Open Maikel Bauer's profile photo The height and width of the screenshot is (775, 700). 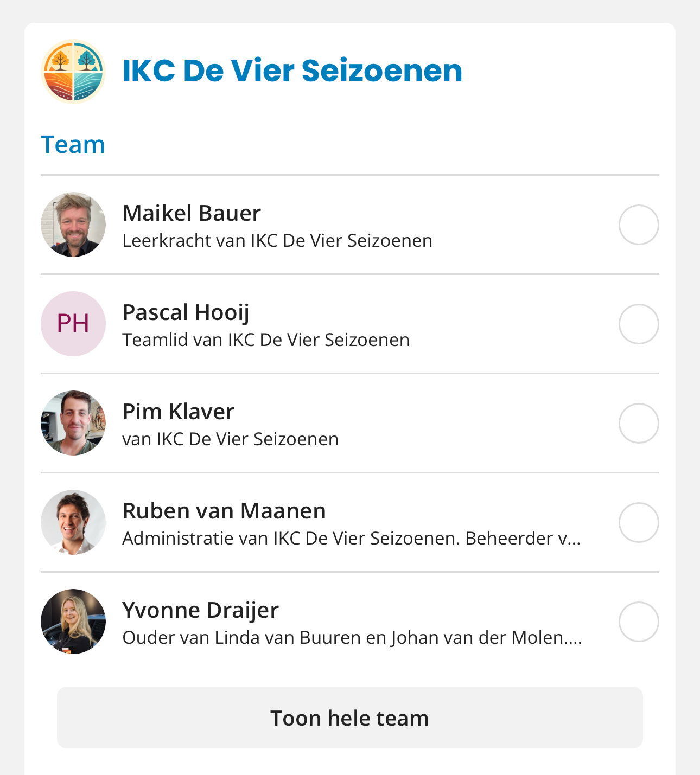(x=73, y=225)
